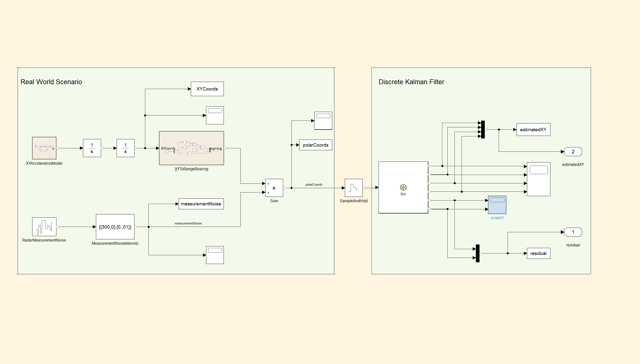
Task: Click the residual To Workspace block
Action: 538,253
